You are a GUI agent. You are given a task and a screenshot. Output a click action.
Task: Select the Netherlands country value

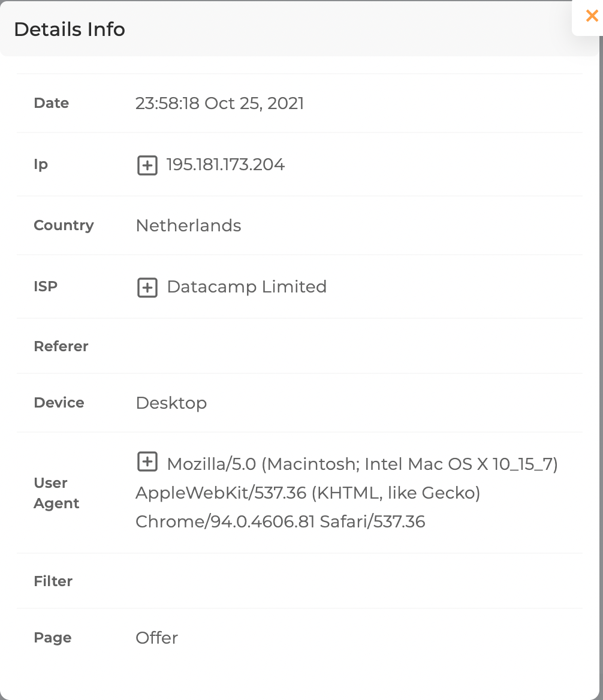click(188, 226)
